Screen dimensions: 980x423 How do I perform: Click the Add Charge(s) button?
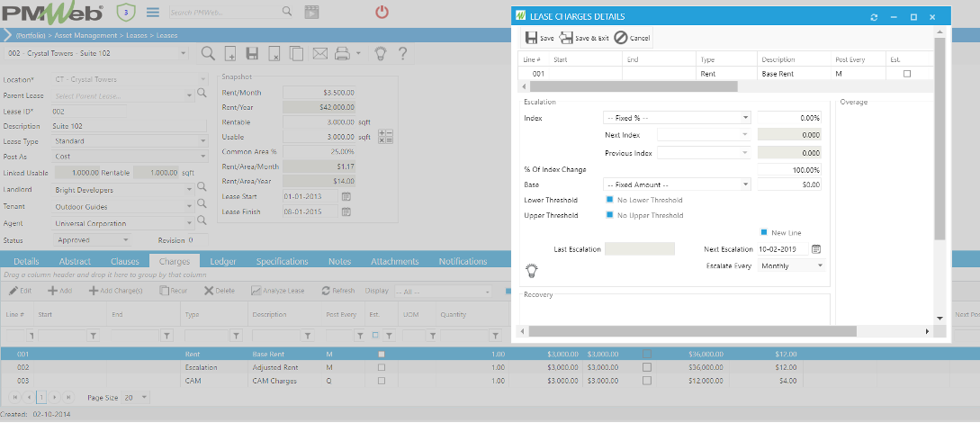115,291
